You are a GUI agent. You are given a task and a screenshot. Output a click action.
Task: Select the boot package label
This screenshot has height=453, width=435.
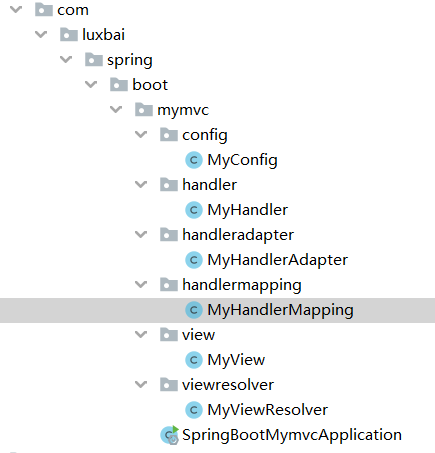coord(150,85)
